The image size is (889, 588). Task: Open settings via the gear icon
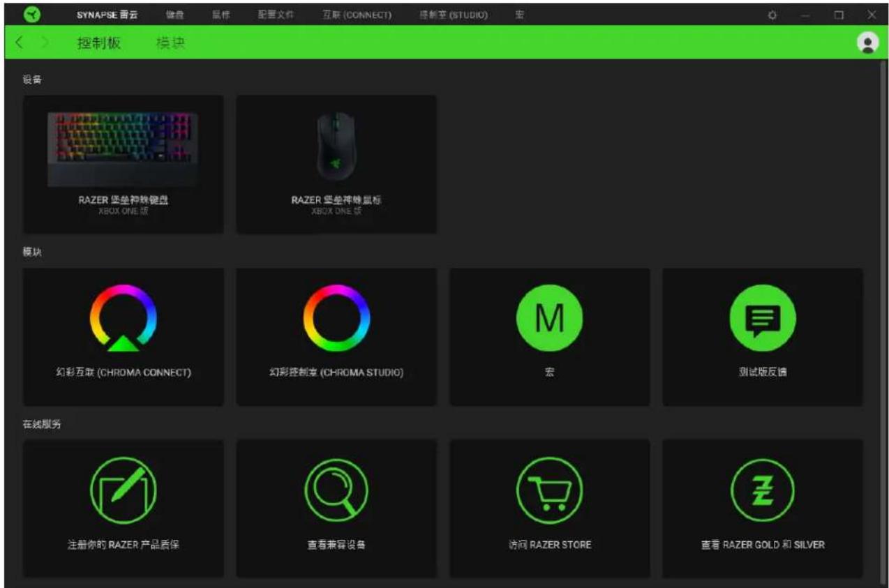tap(772, 15)
